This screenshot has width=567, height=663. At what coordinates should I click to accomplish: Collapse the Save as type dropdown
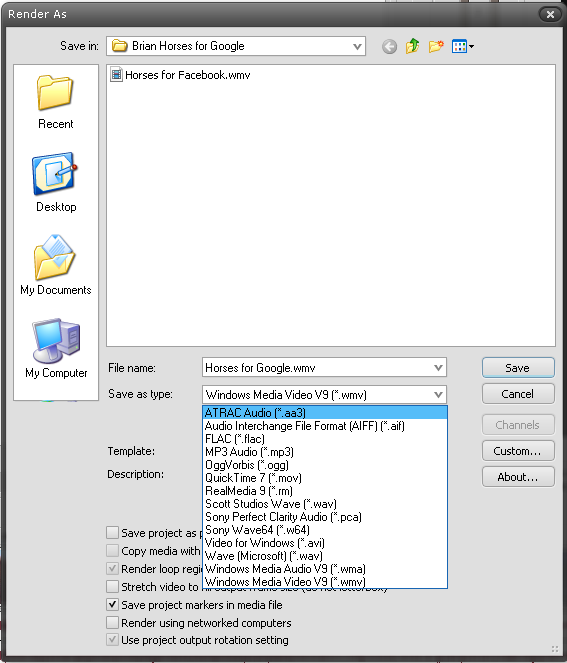click(438, 395)
